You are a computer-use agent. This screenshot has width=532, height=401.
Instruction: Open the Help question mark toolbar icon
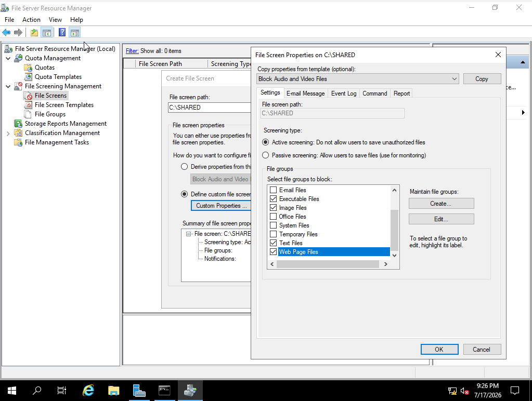click(62, 33)
